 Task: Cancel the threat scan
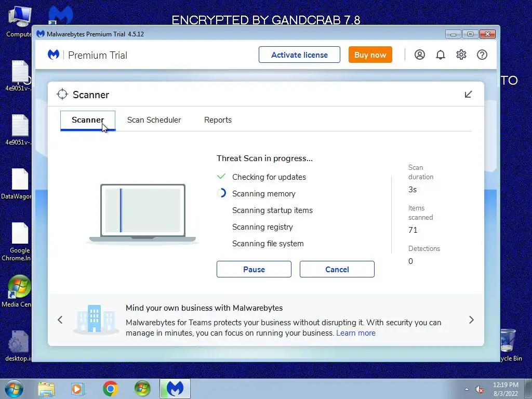[337, 269]
